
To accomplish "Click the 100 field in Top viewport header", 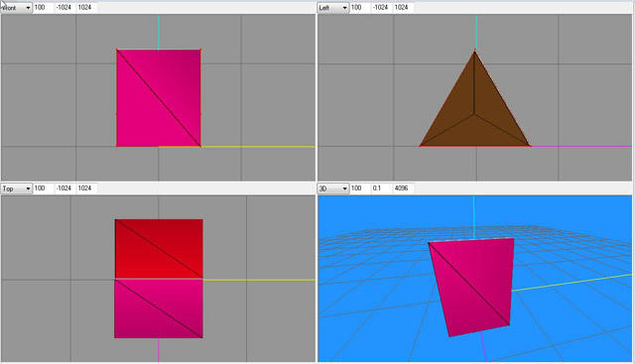I will click(44, 188).
